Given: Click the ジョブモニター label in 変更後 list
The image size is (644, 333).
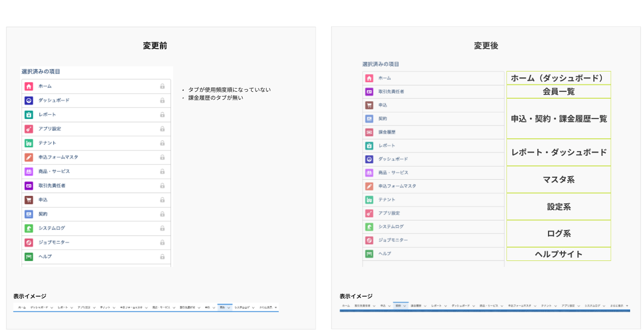Looking at the screenshot, I should [x=393, y=240].
